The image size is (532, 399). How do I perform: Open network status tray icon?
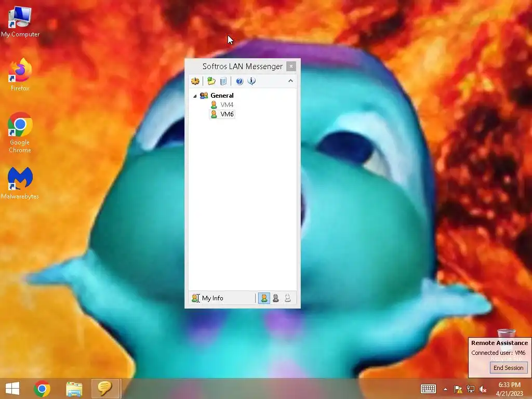coord(471,389)
